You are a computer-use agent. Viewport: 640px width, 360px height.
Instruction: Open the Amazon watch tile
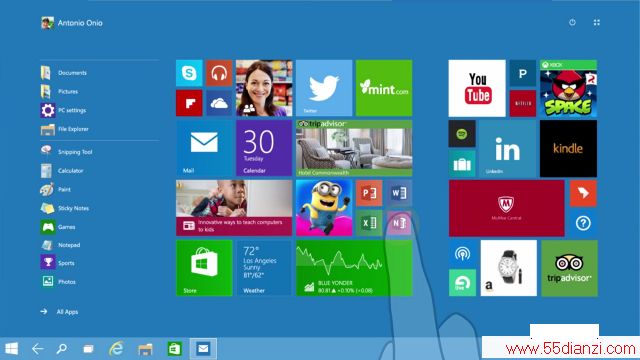(509, 268)
